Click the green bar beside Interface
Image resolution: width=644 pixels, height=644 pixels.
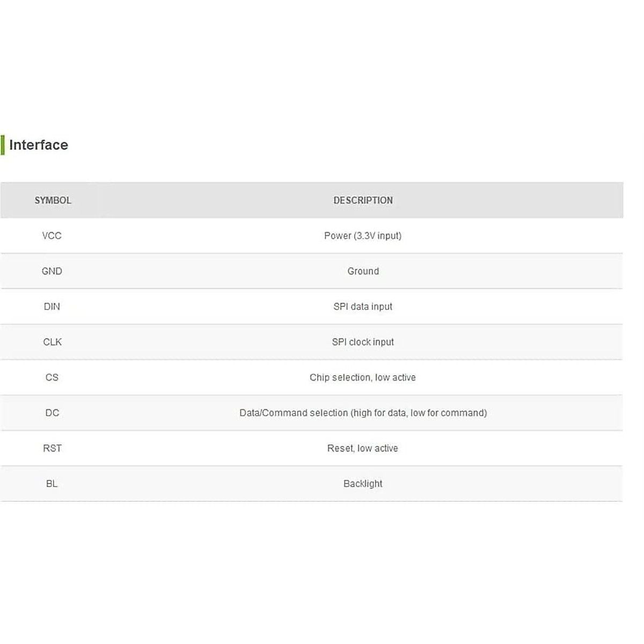coord(3,145)
